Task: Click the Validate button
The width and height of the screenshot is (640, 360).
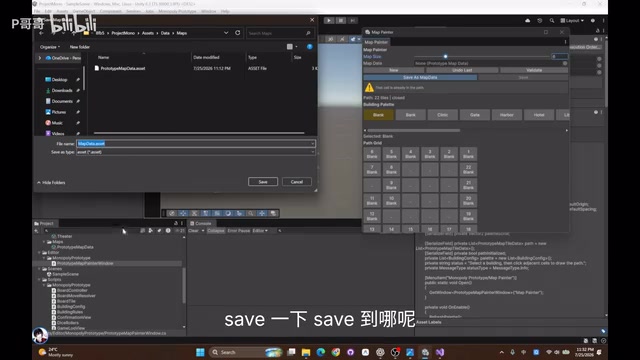Action: point(534,70)
